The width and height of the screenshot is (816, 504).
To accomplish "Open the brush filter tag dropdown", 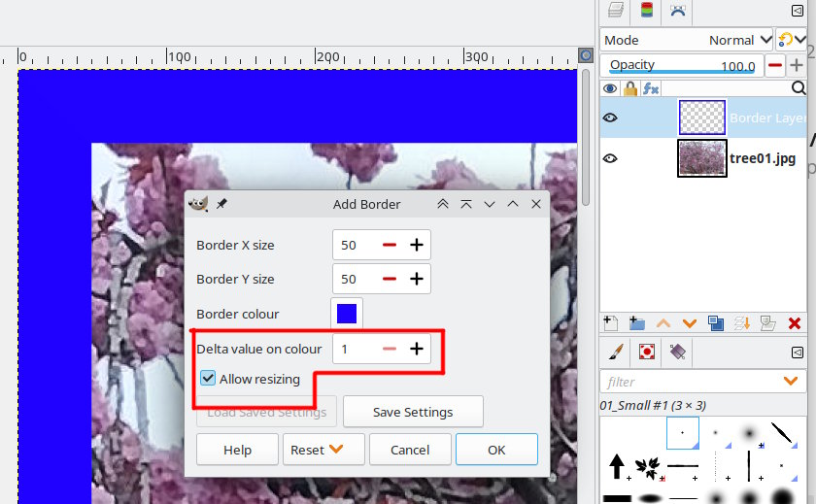I will (791, 382).
